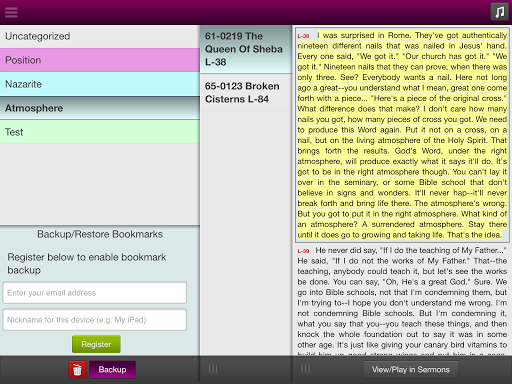512x384 pixels.
Task: Select the Atmosphere category
Action: (x=100, y=108)
